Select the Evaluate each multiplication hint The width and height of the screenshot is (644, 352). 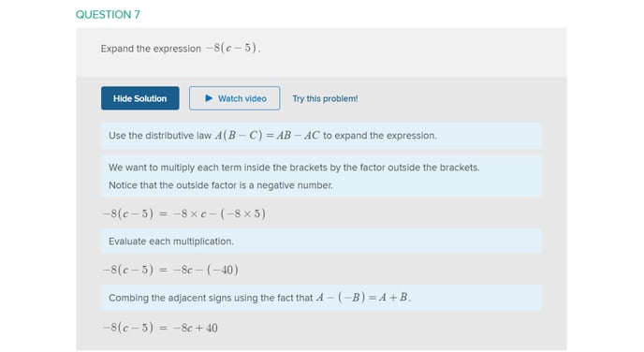(x=321, y=242)
